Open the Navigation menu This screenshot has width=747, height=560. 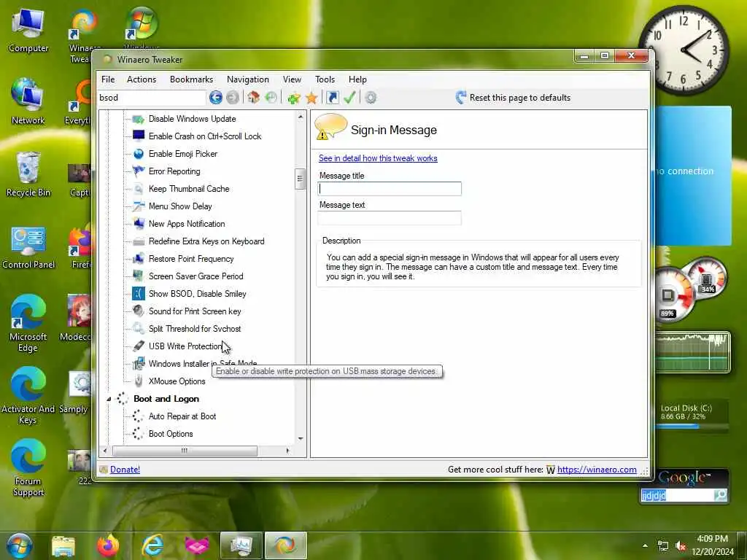(248, 79)
